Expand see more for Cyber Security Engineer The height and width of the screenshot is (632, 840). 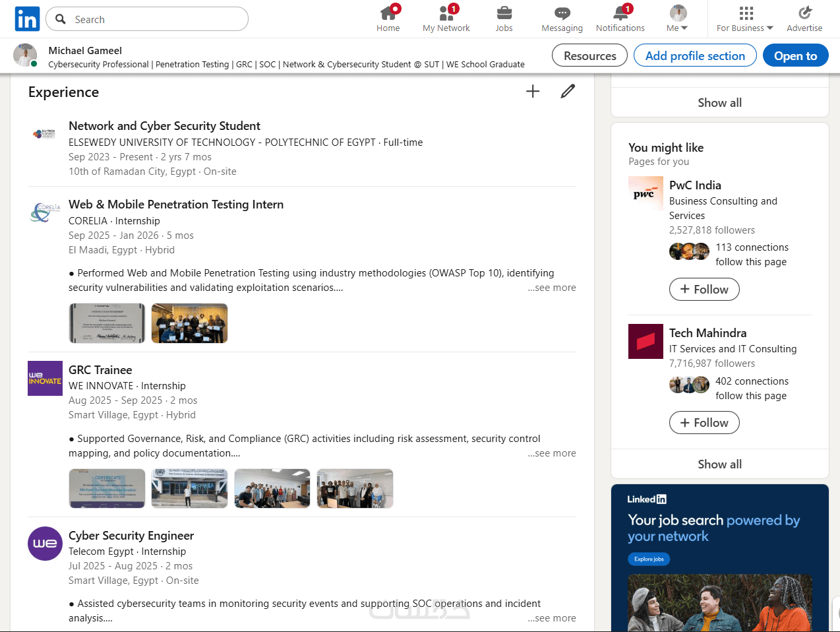(x=552, y=618)
